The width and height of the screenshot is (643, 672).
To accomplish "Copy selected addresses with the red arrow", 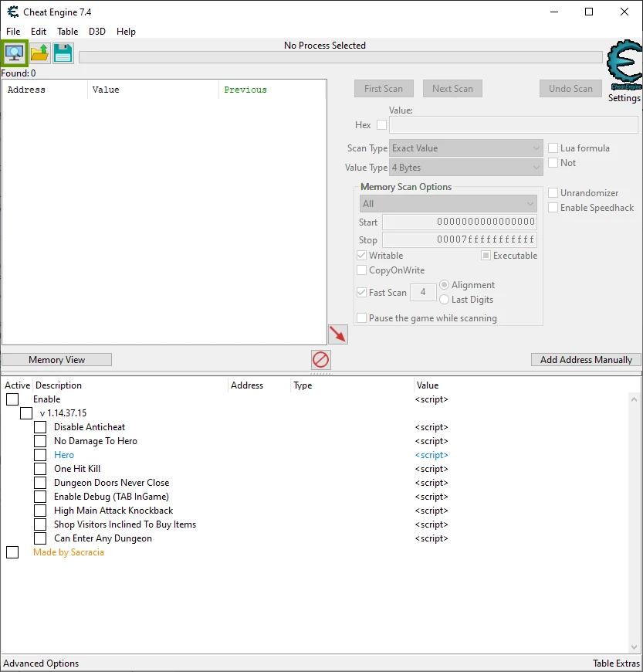I will point(338,334).
